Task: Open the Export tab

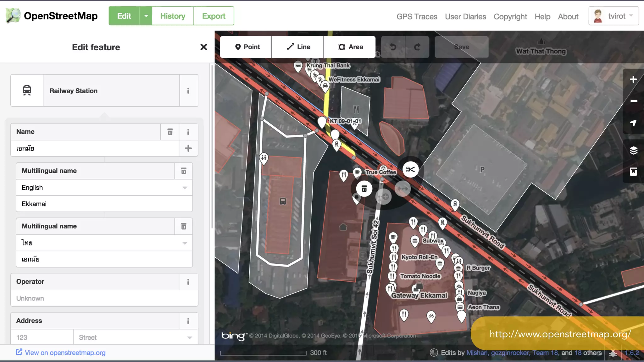Action: coord(214,16)
